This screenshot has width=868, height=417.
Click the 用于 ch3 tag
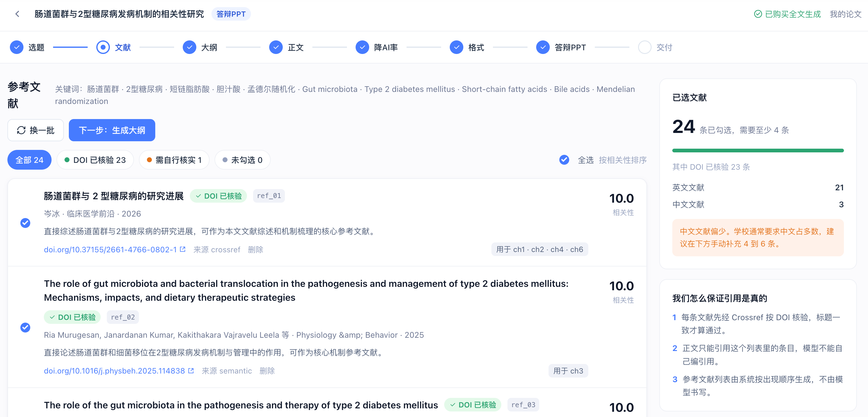coord(568,370)
